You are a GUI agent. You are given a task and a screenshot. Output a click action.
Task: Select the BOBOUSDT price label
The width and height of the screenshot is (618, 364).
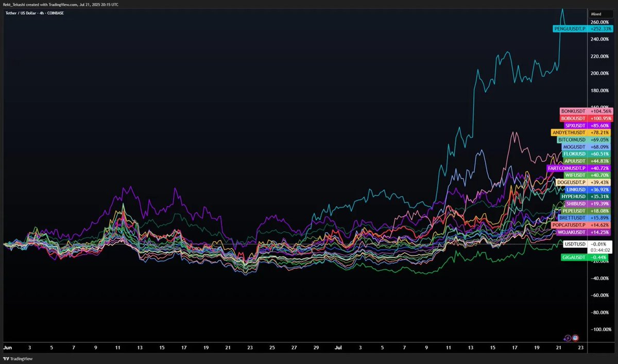pos(574,118)
